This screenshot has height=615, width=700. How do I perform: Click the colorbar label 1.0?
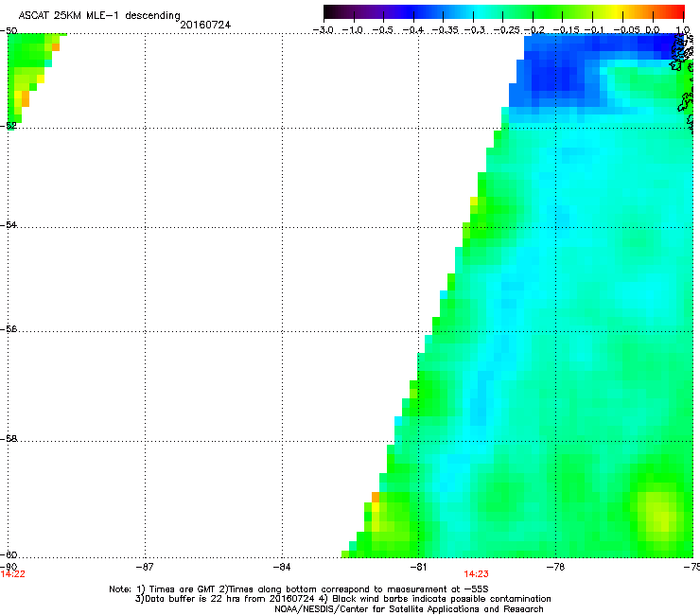click(683, 30)
